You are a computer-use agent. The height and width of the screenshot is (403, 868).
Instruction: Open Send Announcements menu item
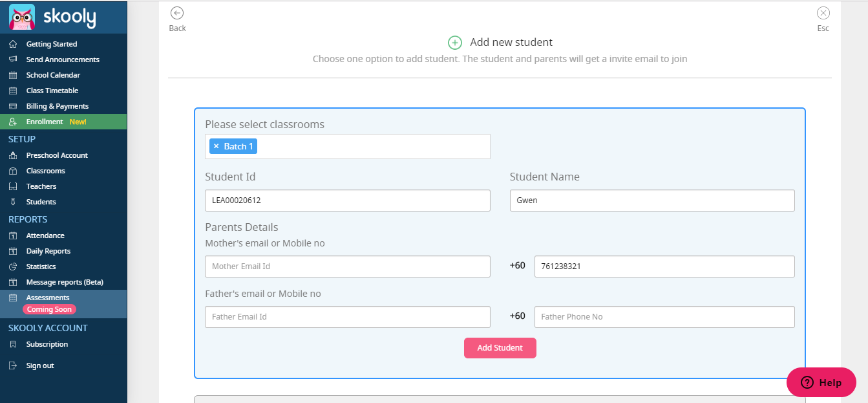pyautogui.click(x=63, y=60)
